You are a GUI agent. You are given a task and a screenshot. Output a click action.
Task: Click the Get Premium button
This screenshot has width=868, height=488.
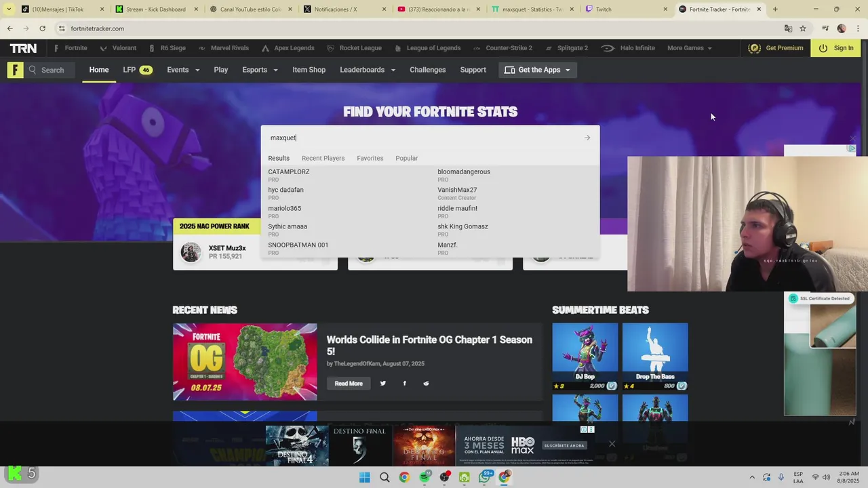point(776,48)
